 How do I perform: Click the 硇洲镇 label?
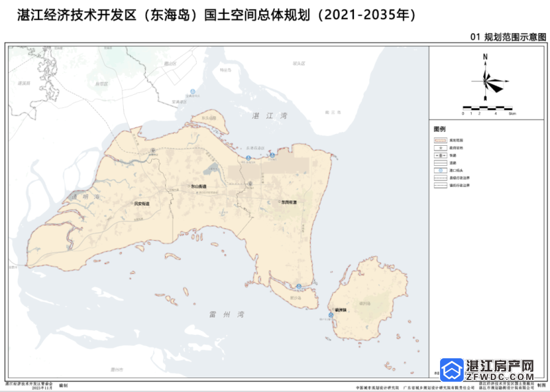pyautogui.click(x=340, y=310)
